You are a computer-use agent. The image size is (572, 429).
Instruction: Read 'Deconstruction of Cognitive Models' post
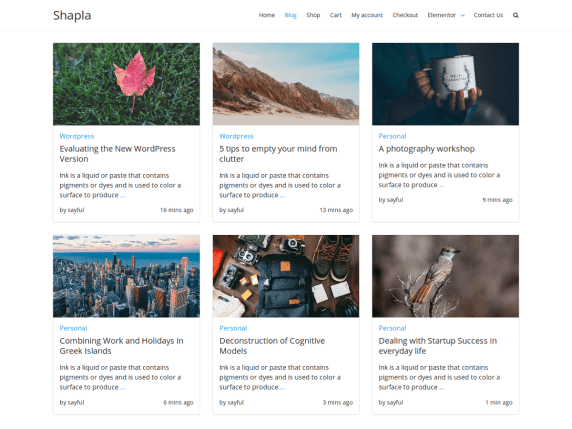(x=272, y=346)
